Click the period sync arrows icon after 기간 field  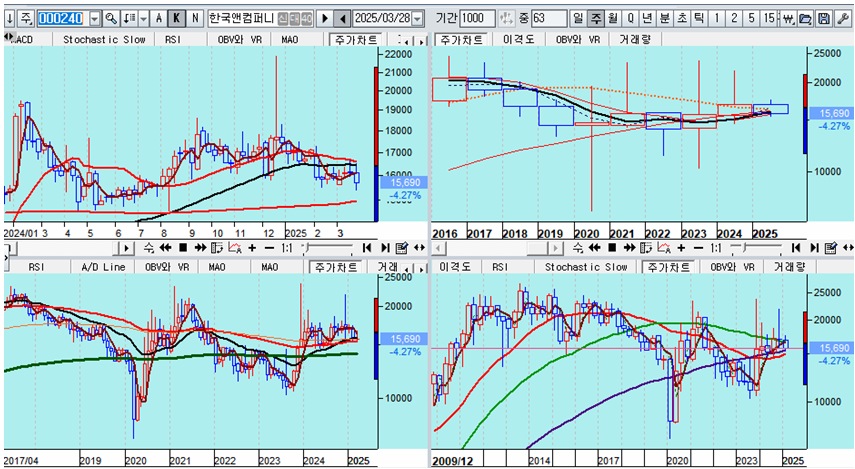(x=507, y=19)
